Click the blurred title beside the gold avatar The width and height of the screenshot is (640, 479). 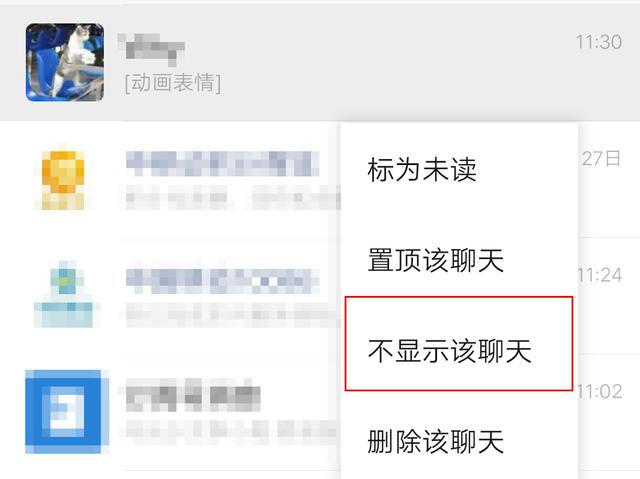coord(223,164)
